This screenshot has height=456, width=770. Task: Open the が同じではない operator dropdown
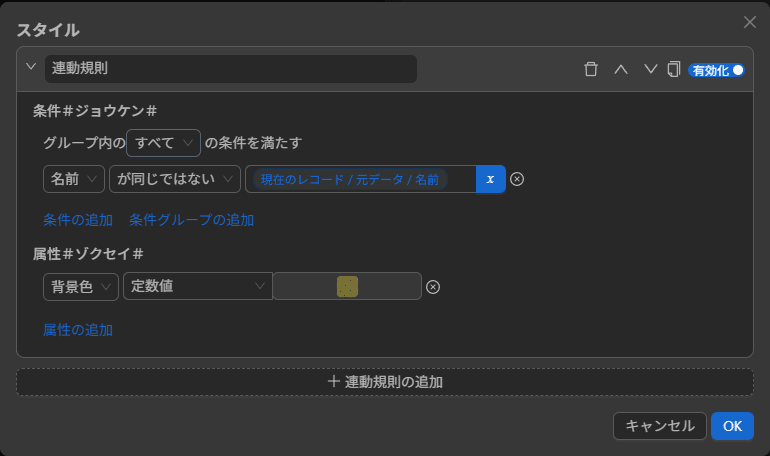(x=175, y=179)
